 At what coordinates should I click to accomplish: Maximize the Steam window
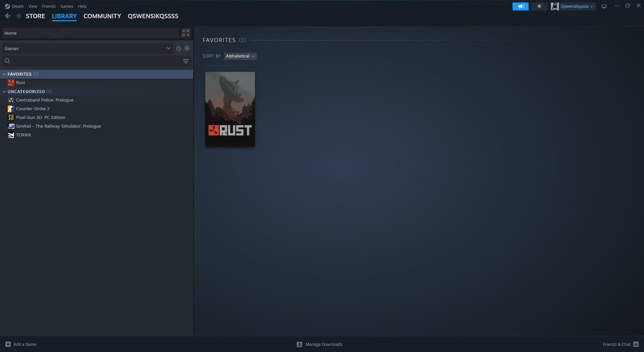point(627,6)
